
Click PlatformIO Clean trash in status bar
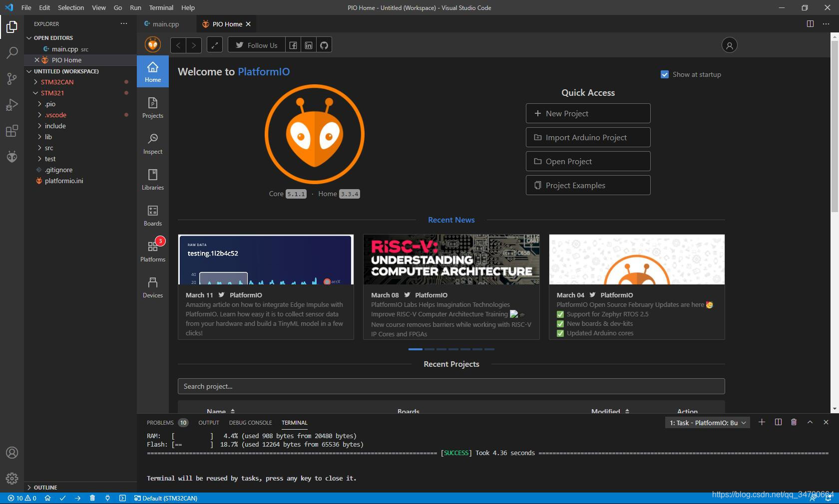92,498
